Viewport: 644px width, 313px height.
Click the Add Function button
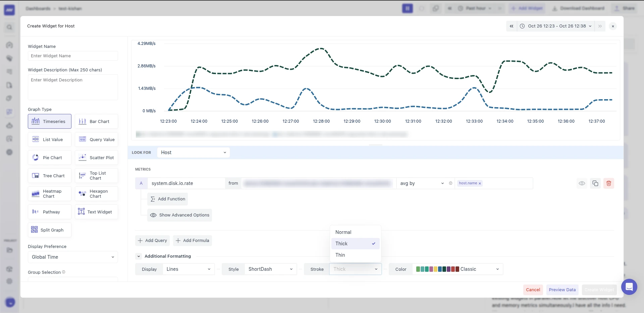(167, 199)
